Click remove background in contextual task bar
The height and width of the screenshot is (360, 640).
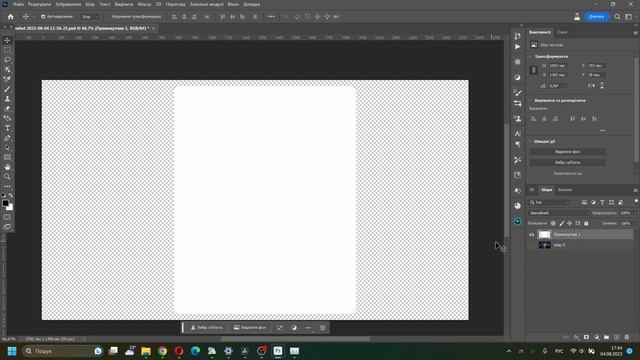point(250,327)
